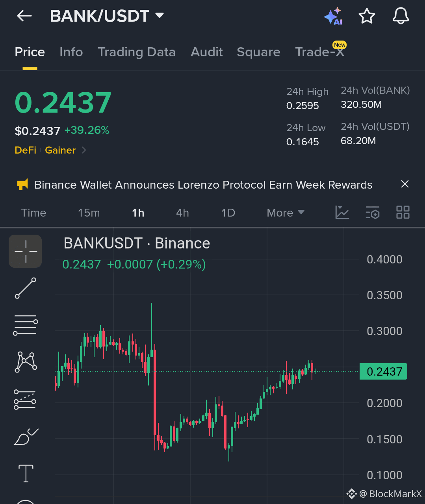425x504 pixels.
Task: Click the 0.3000 price axis label
Action: 384,331
